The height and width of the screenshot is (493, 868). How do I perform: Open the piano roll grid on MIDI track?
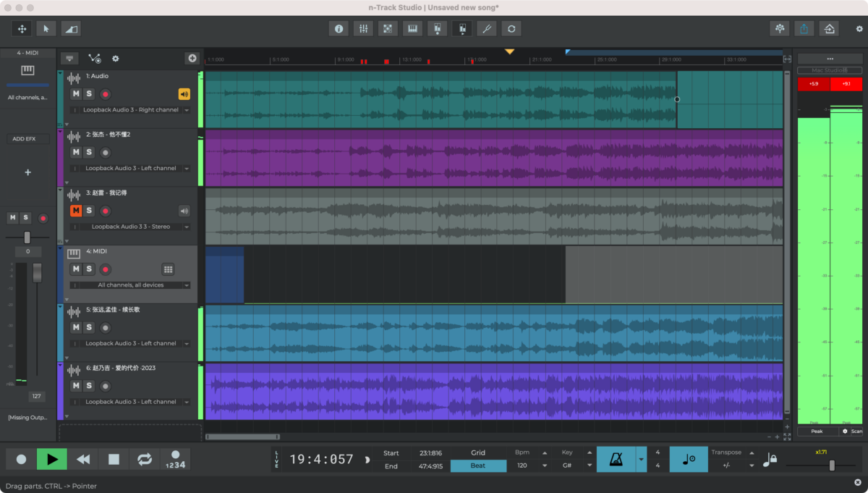[168, 269]
